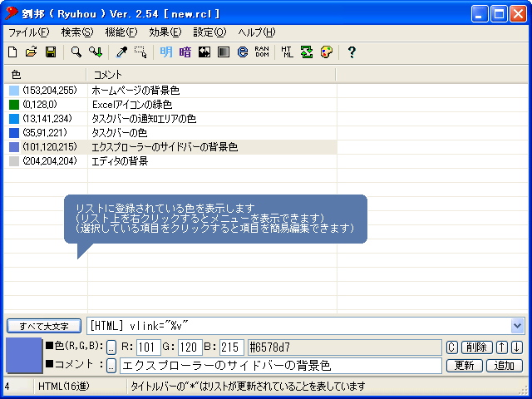Click the 追加 add button
This screenshot has height=399, width=532.
point(505,366)
